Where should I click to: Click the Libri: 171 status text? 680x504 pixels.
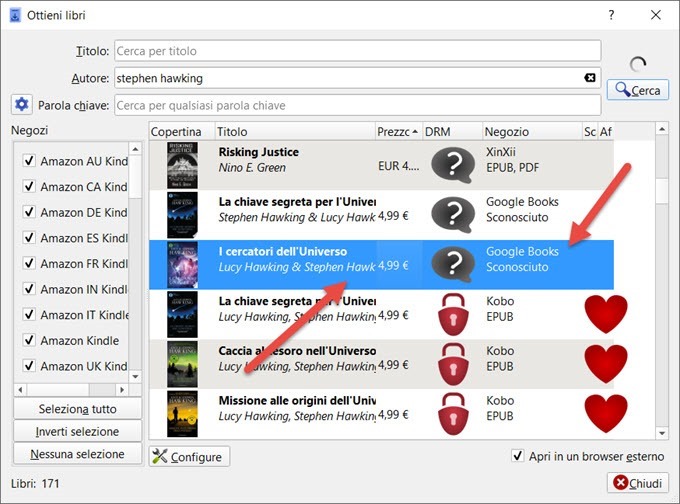click(35, 483)
